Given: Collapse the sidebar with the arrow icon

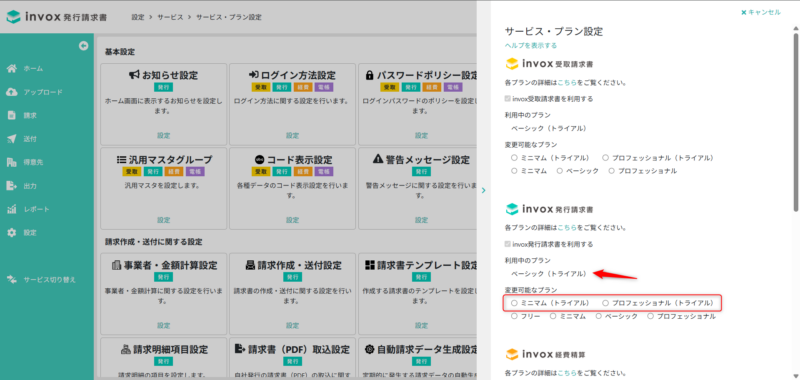Looking at the screenshot, I should [83, 46].
